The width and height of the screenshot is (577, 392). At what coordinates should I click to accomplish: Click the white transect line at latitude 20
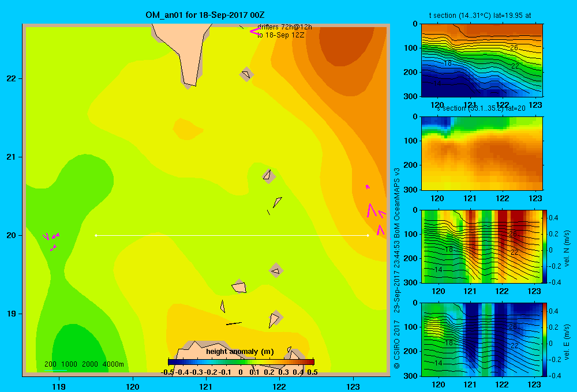point(232,235)
